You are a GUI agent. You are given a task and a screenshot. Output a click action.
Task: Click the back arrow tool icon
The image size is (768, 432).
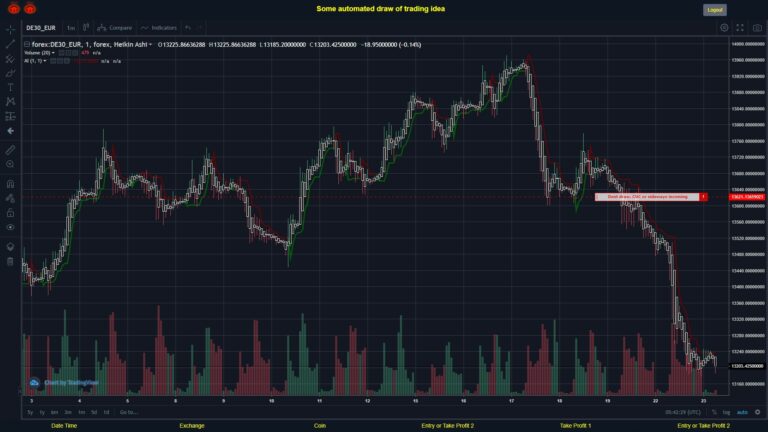10,131
